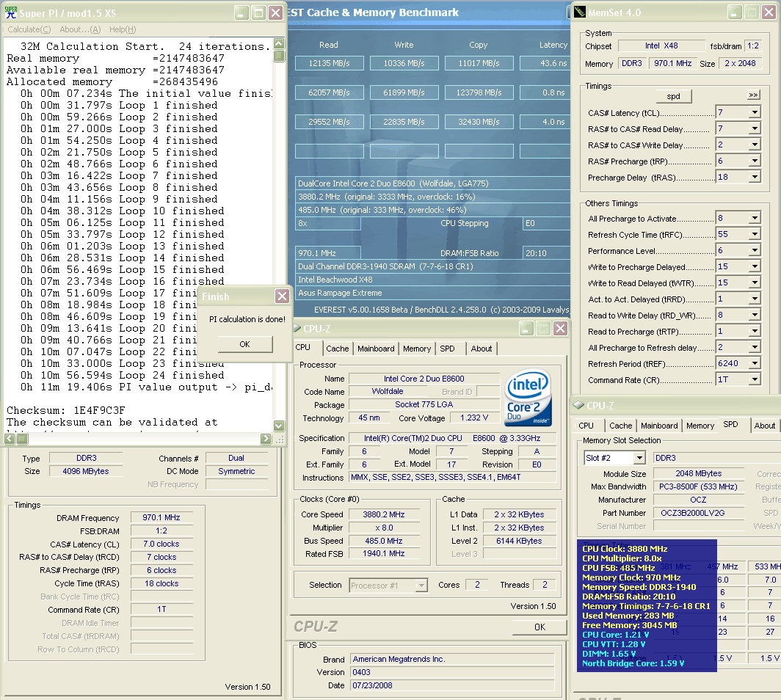The image size is (781, 700).
Task: Click the Core Speed 3880.2 MHz value
Action: [x=384, y=514]
